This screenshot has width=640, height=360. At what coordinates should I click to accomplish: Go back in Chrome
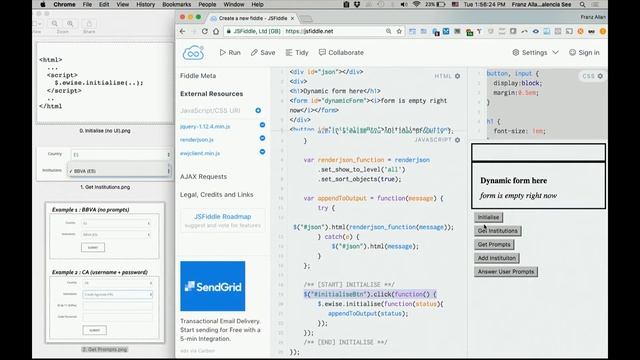click(182, 31)
